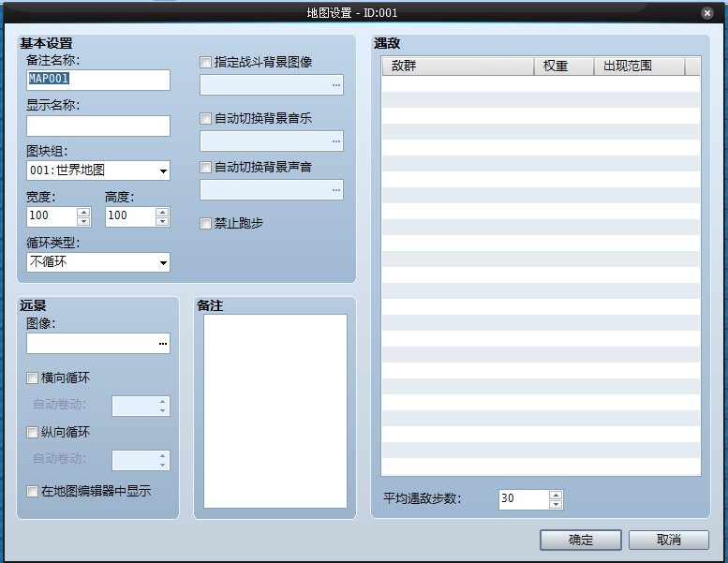Enable 指定战斗背景图像 checkbox
This screenshot has width=728, height=563.
(205, 62)
